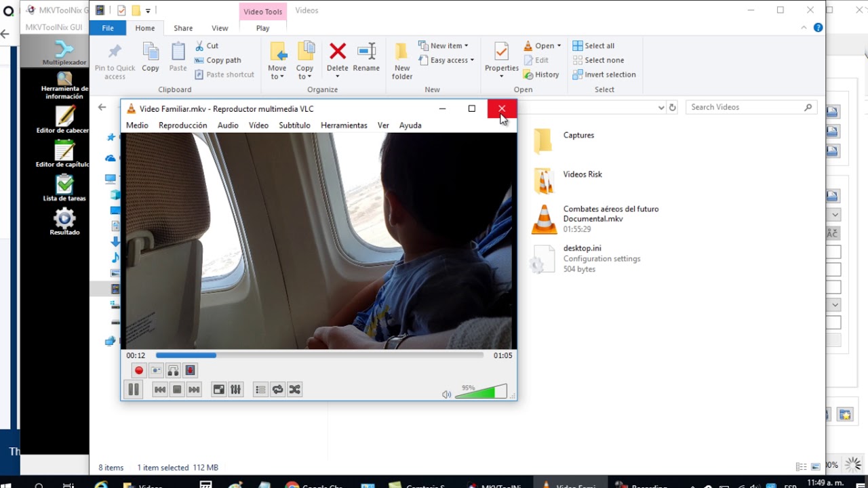Switch to the View ribbon tab
Image resolution: width=868 pixels, height=488 pixels.
click(220, 28)
